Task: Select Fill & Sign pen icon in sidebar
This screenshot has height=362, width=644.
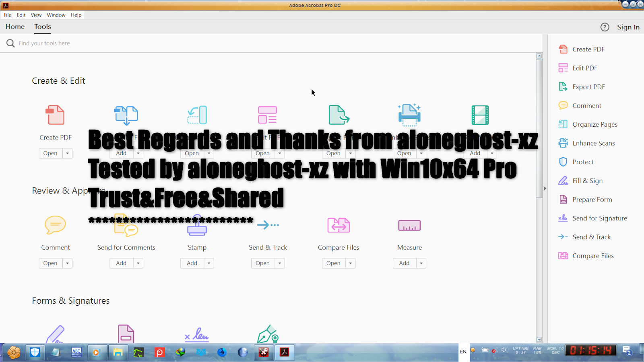Action: (563, 181)
